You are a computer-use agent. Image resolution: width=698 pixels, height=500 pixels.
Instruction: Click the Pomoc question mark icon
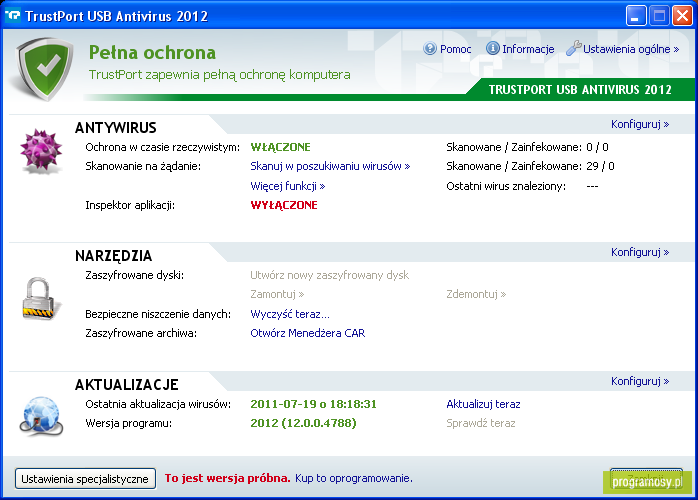(x=430, y=49)
